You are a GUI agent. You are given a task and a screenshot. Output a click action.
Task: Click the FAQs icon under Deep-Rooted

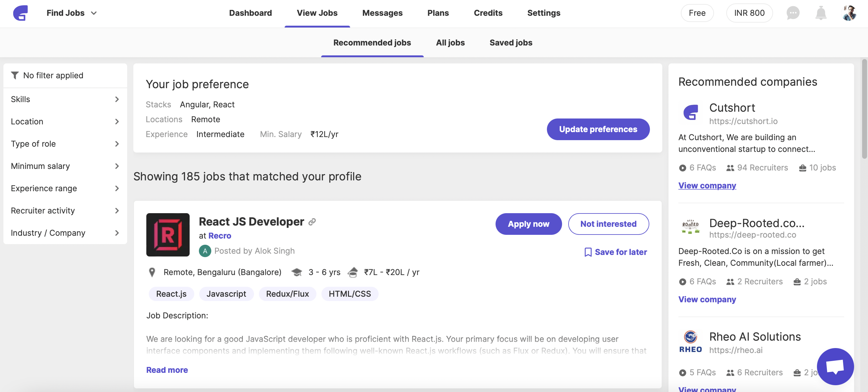pyautogui.click(x=682, y=282)
